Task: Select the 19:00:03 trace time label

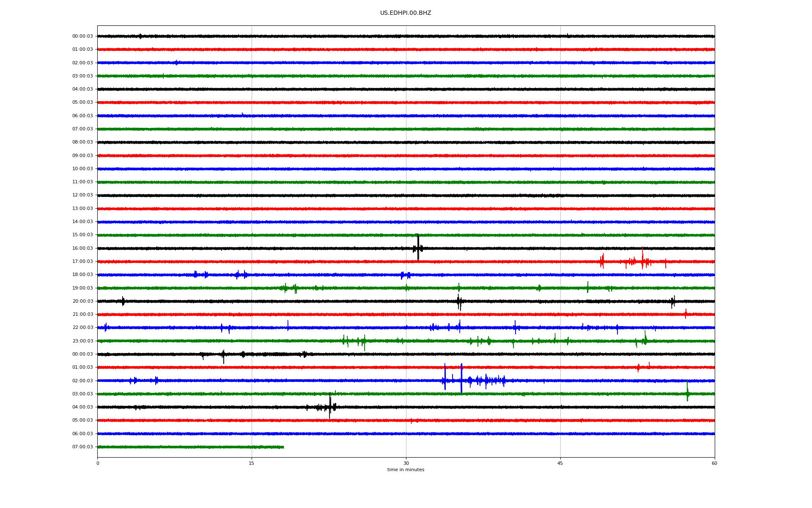Action: click(x=82, y=288)
